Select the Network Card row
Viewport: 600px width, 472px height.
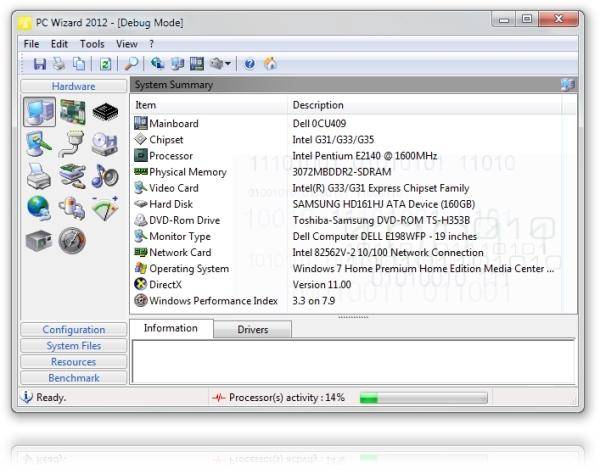coord(346,252)
